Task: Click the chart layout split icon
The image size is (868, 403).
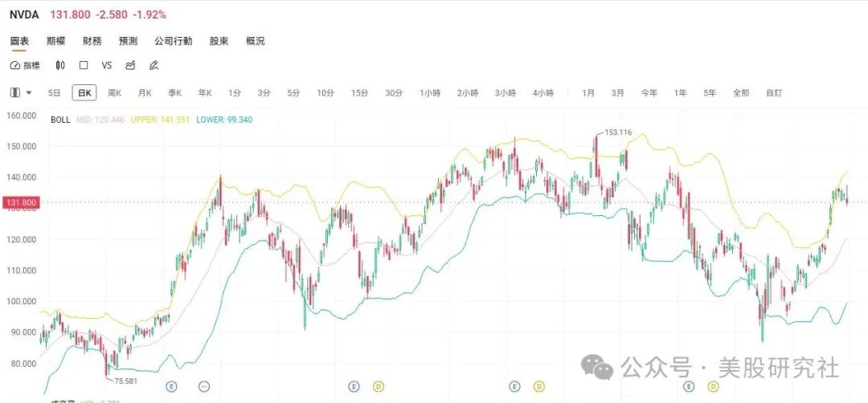Action: [x=15, y=93]
